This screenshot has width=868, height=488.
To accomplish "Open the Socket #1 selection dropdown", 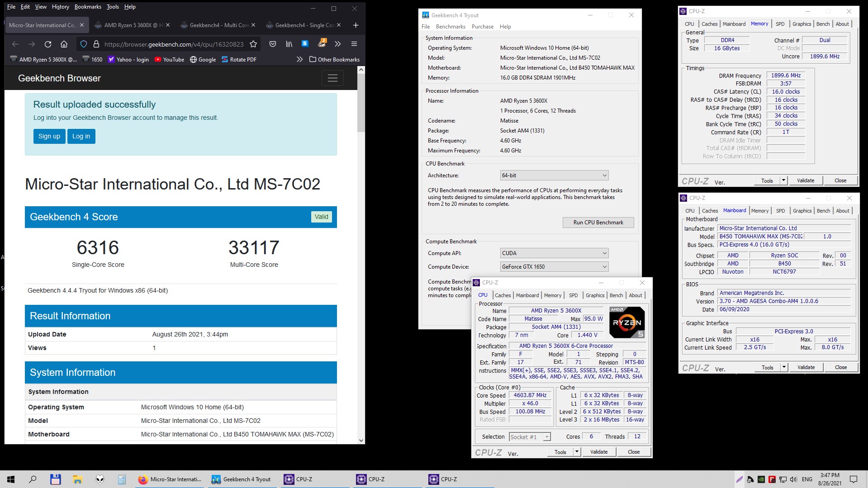I will (530, 437).
